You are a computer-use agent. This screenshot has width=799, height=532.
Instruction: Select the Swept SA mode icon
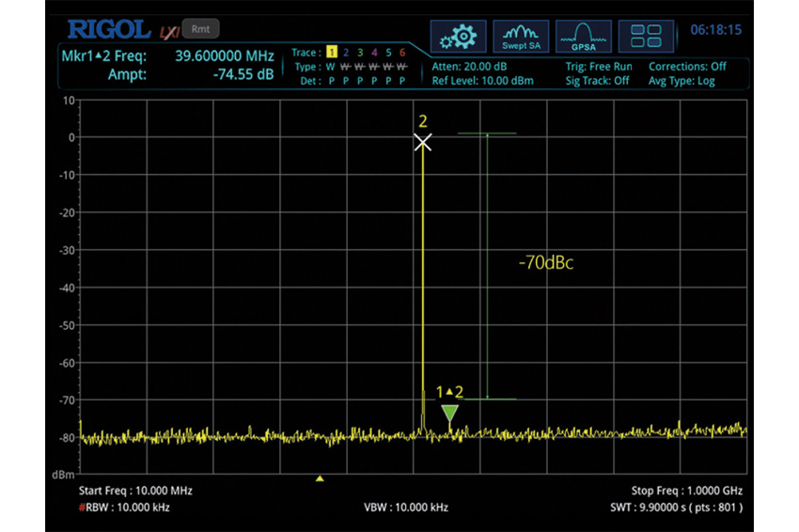point(521,36)
